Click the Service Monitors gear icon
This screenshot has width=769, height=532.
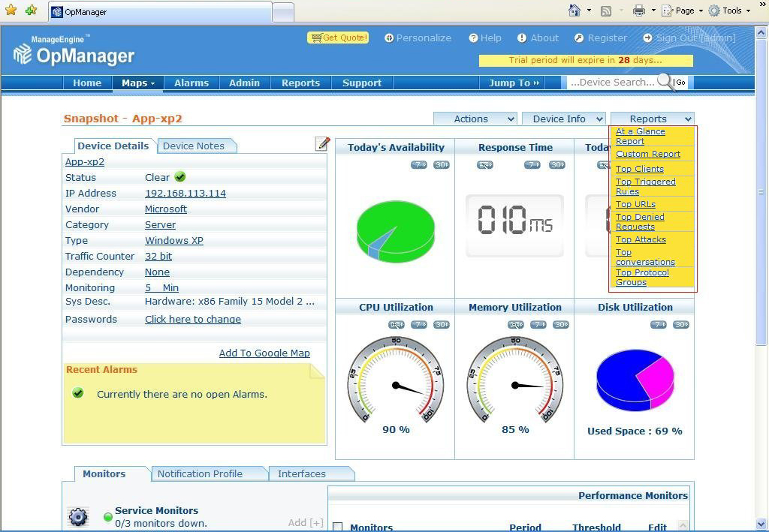(x=78, y=516)
